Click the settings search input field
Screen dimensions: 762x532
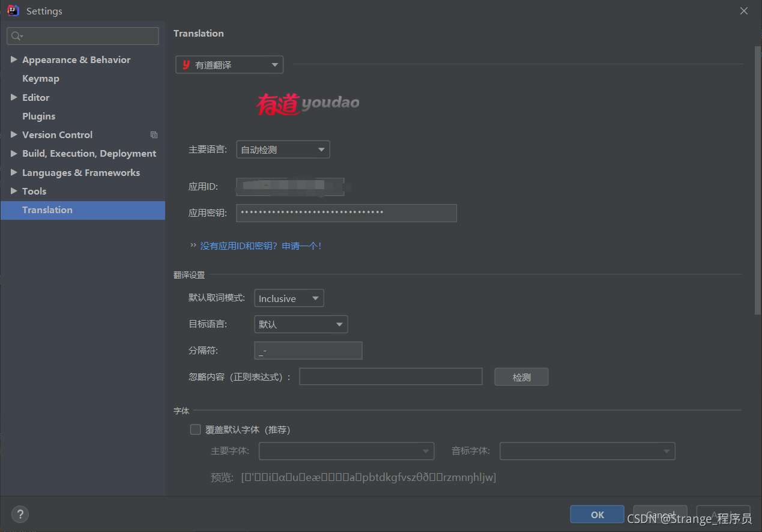point(83,36)
